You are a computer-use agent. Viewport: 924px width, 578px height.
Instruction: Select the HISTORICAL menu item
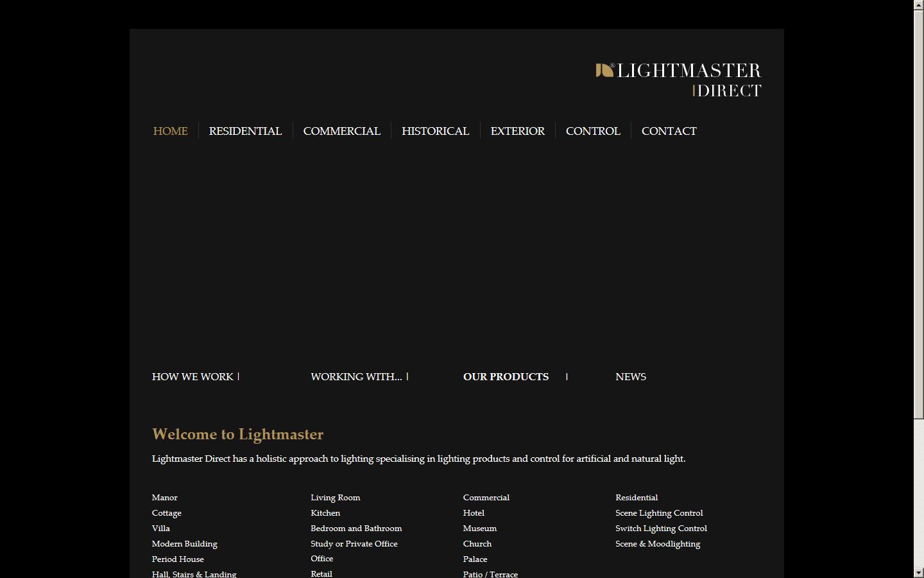click(435, 131)
